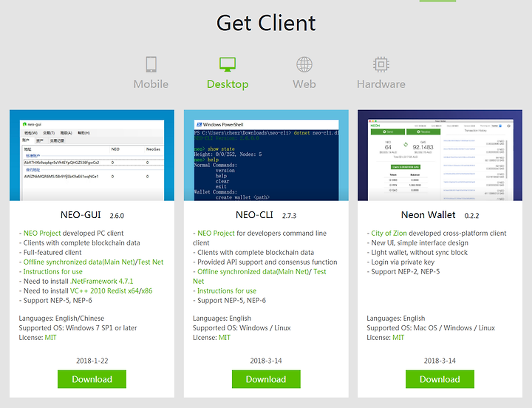
Task: Click 'Provided API support and consensus function'
Action: [x=267, y=262]
